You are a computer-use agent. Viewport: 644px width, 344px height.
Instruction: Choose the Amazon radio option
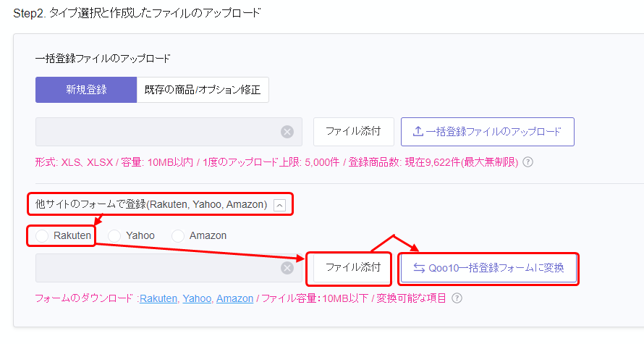tap(178, 235)
